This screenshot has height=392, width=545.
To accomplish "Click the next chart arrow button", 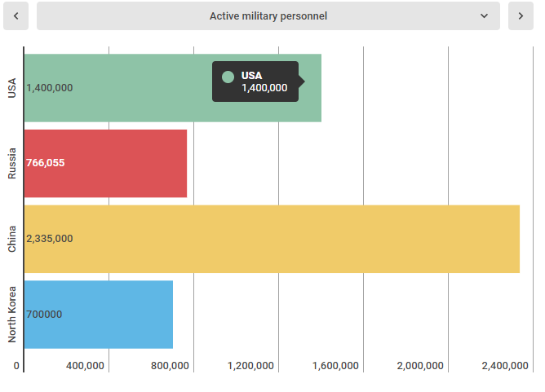I will (521, 16).
